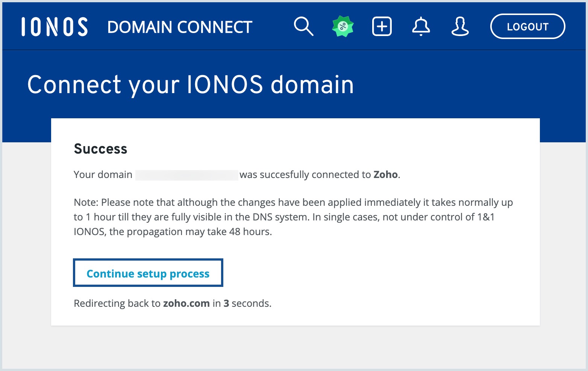Click the IONOS logo
The height and width of the screenshot is (371, 588).
click(55, 26)
